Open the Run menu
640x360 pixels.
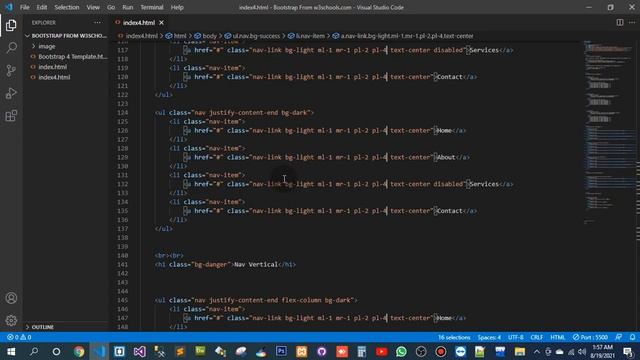tap(127, 7)
